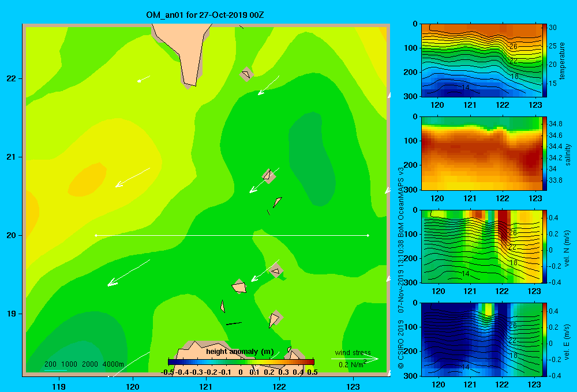Click the "0.5" end tick on height anomaly colorbar
Viewport: 577px width, 392px height.
tap(312, 372)
